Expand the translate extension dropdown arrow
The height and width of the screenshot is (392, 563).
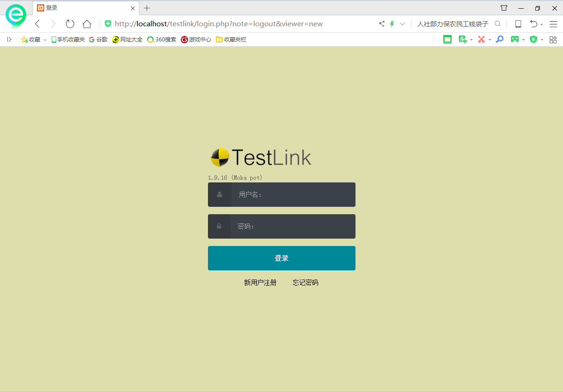coord(471,40)
